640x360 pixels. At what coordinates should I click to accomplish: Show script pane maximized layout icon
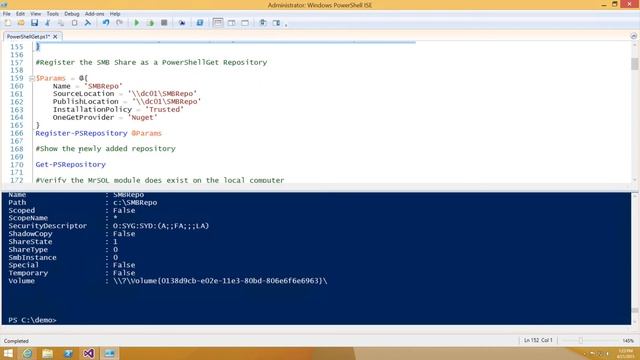[245, 23]
